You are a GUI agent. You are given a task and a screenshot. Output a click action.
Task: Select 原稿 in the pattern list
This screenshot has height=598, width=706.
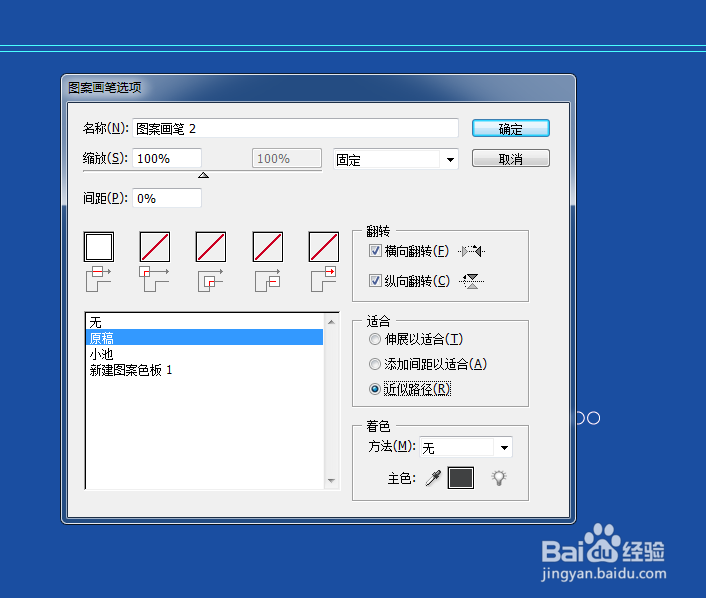click(204, 338)
